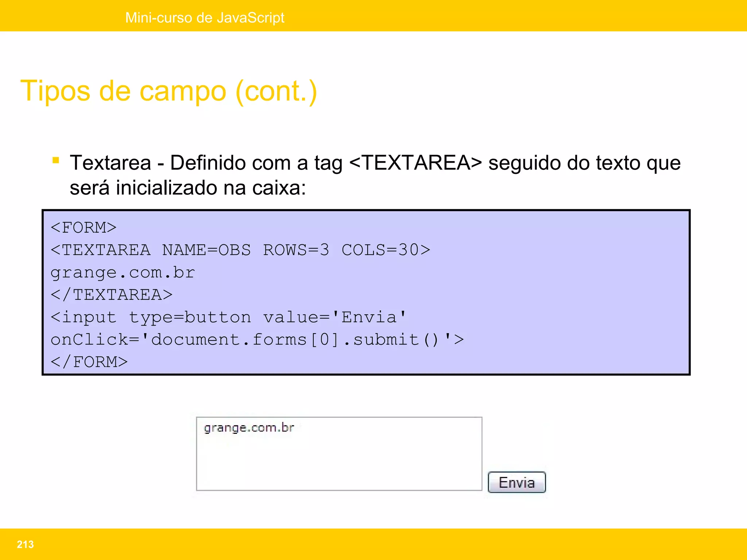Click the Envia button
The height and width of the screenshot is (560, 747).
(x=517, y=482)
